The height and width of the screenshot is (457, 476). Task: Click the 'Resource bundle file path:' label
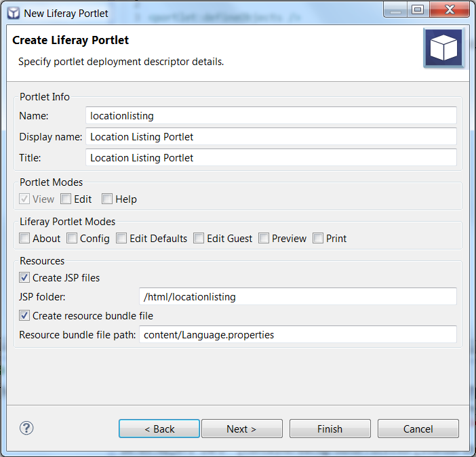click(x=77, y=335)
